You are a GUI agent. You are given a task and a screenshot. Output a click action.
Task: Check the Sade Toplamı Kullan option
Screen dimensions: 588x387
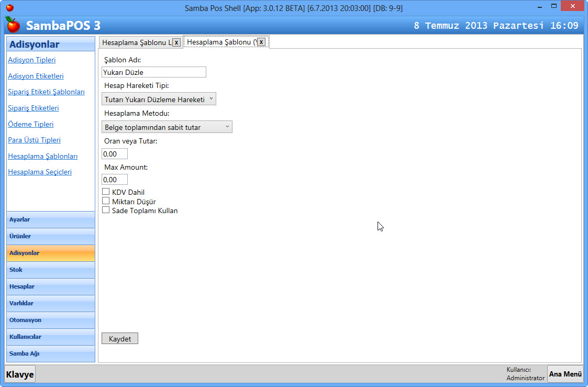106,210
